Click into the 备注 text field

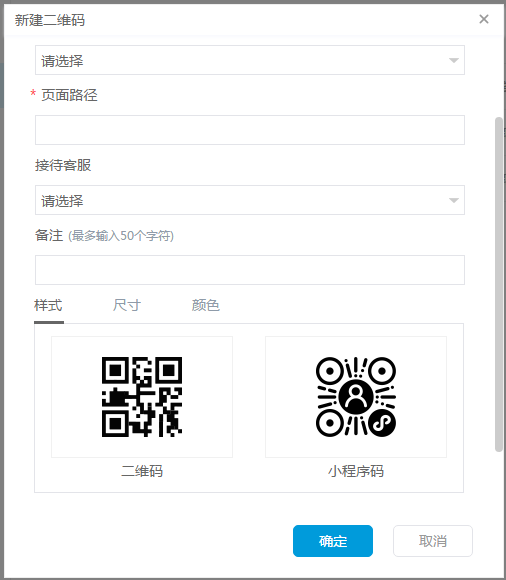point(250,270)
